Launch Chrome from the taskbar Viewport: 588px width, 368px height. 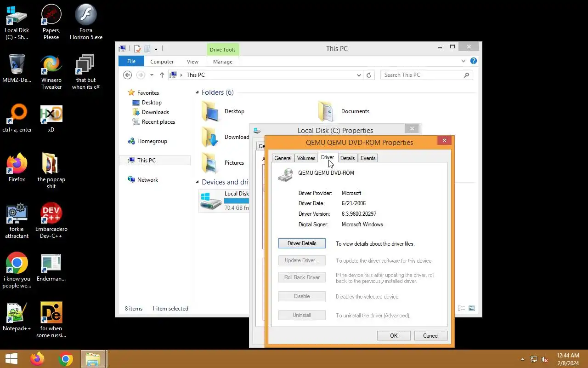(66, 359)
